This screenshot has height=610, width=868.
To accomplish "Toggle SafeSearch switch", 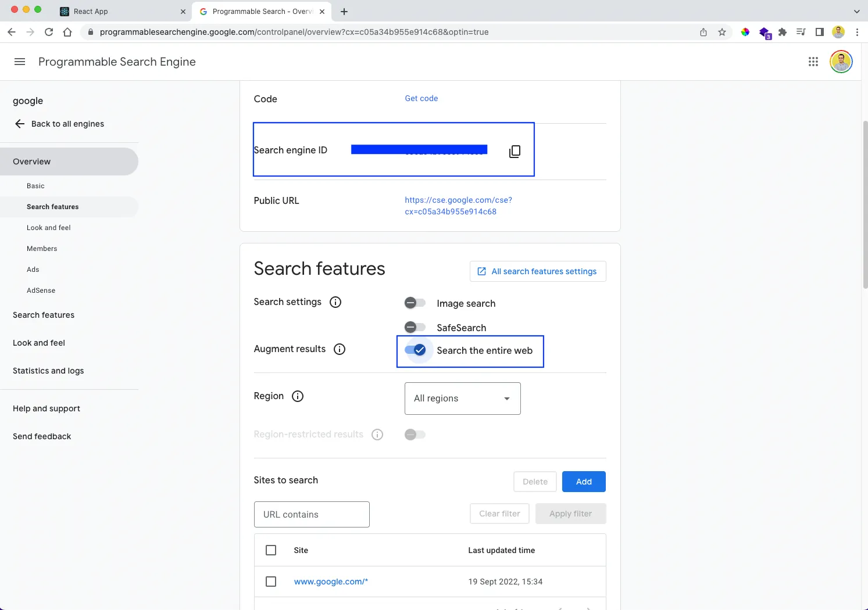I will (415, 327).
